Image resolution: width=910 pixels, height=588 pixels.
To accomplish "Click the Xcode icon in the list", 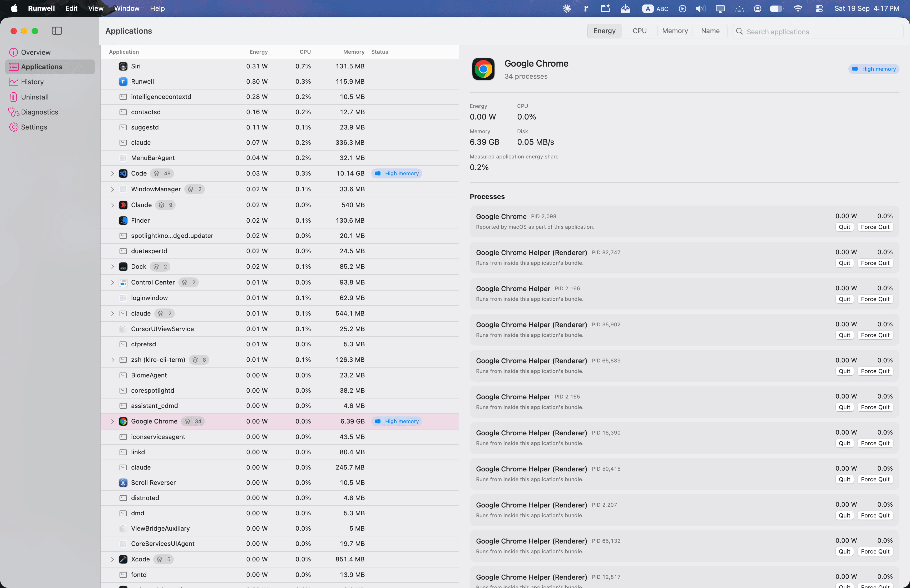I will [x=123, y=559].
